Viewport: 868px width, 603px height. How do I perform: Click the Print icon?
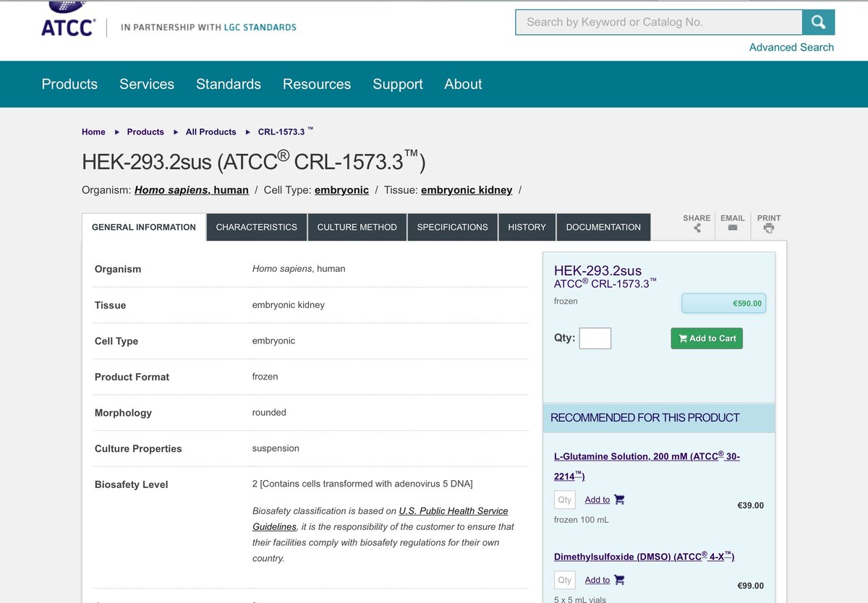(x=768, y=226)
